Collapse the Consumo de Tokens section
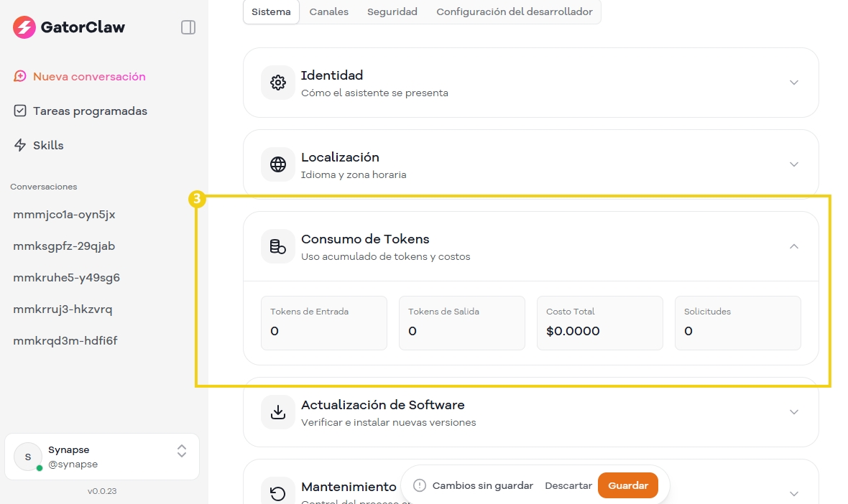Screen dimensions: 848x504 tap(794, 246)
